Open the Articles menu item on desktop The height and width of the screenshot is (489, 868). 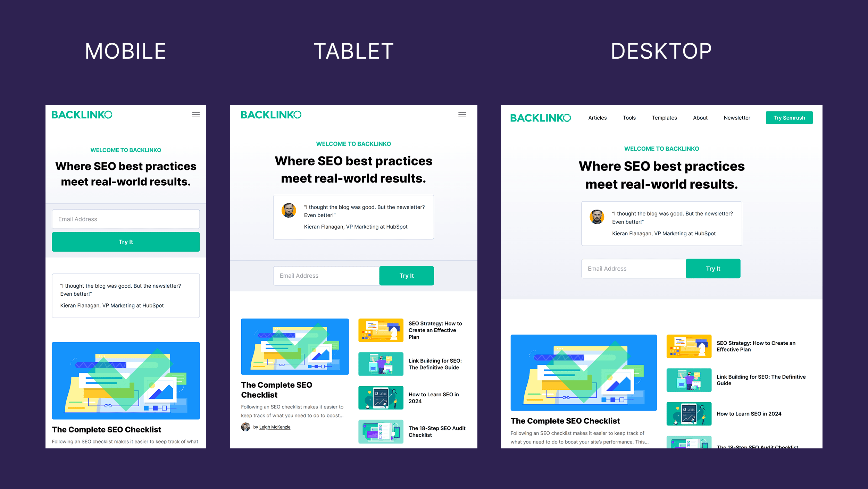(597, 117)
